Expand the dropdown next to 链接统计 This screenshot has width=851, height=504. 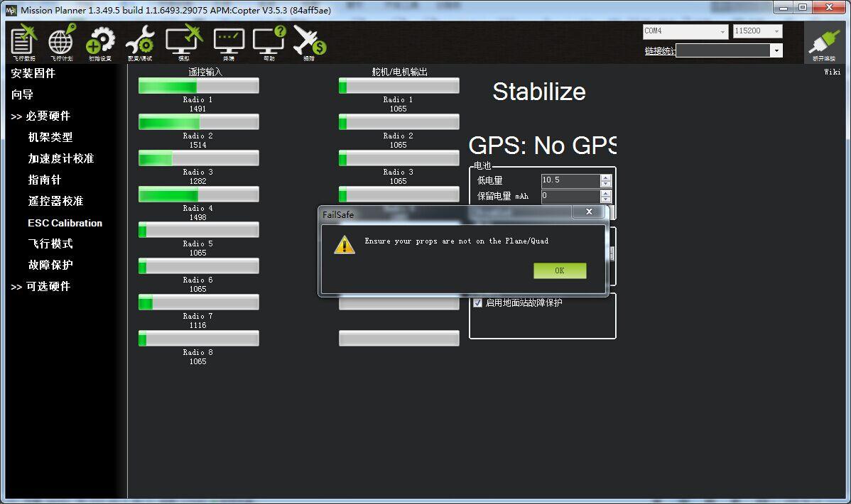[776, 50]
